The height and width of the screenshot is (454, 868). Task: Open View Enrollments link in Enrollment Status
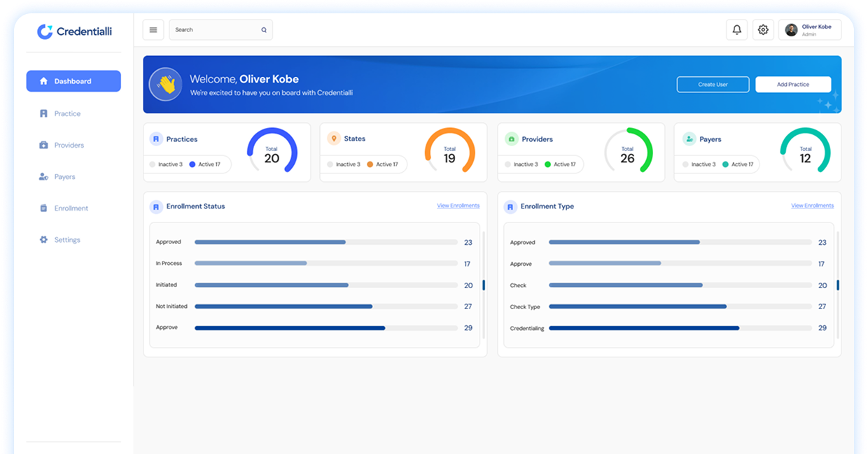coord(458,206)
